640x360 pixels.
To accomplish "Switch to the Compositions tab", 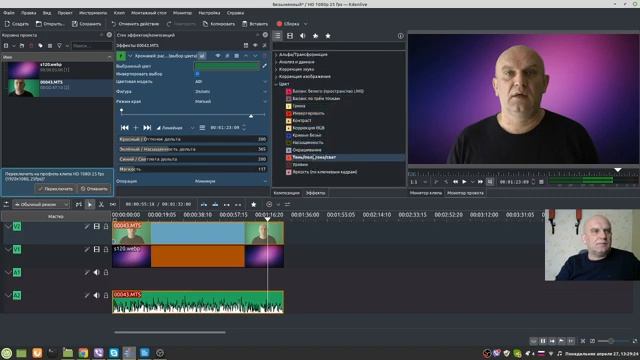I will [x=287, y=193].
